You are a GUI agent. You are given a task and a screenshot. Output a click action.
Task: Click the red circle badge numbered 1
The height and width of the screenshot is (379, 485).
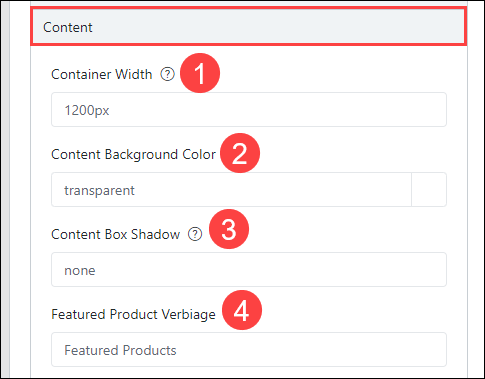click(200, 73)
